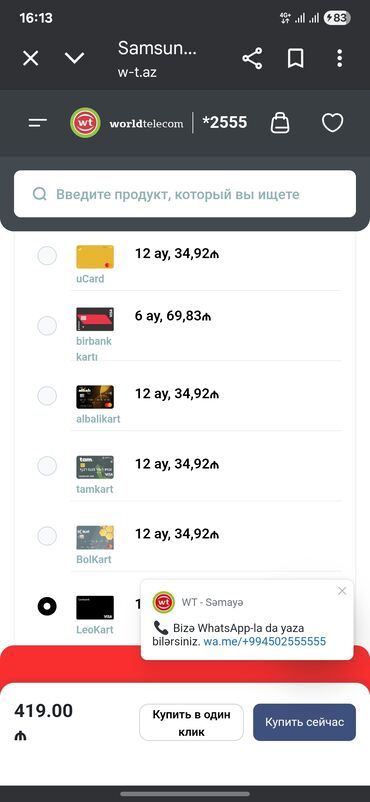The height and width of the screenshot is (802, 370).
Task: Open the wishlist heart icon
Action: point(332,123)
